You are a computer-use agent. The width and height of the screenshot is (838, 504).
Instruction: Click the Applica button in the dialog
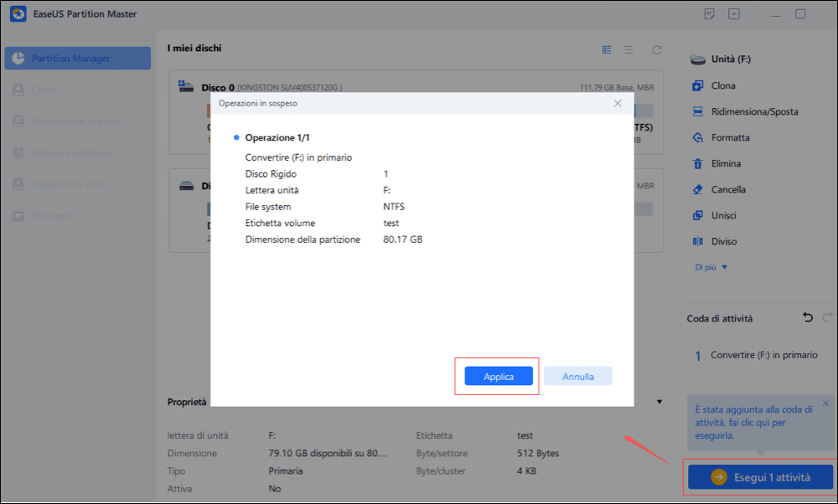pyautogui.click(x=499, y=376)
